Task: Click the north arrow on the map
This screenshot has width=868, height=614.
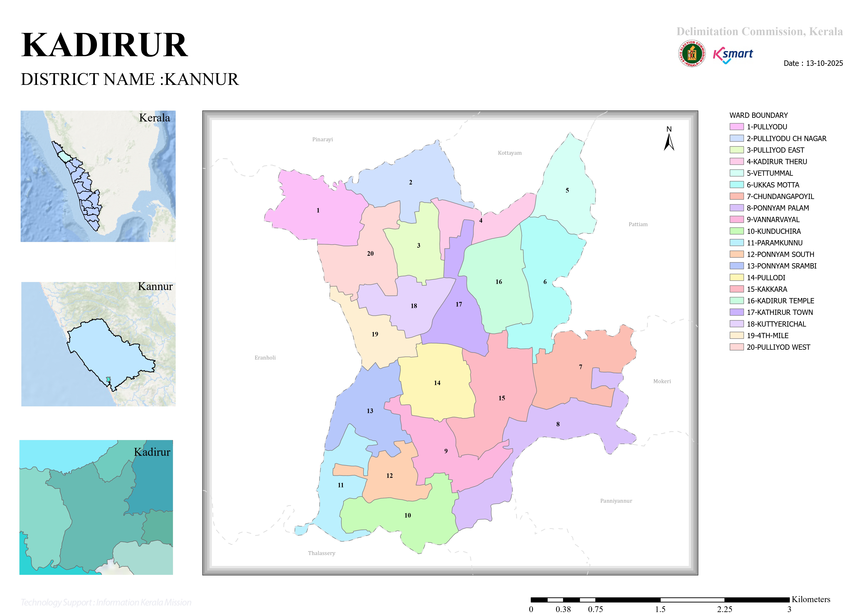Action: tap(669, 138)
